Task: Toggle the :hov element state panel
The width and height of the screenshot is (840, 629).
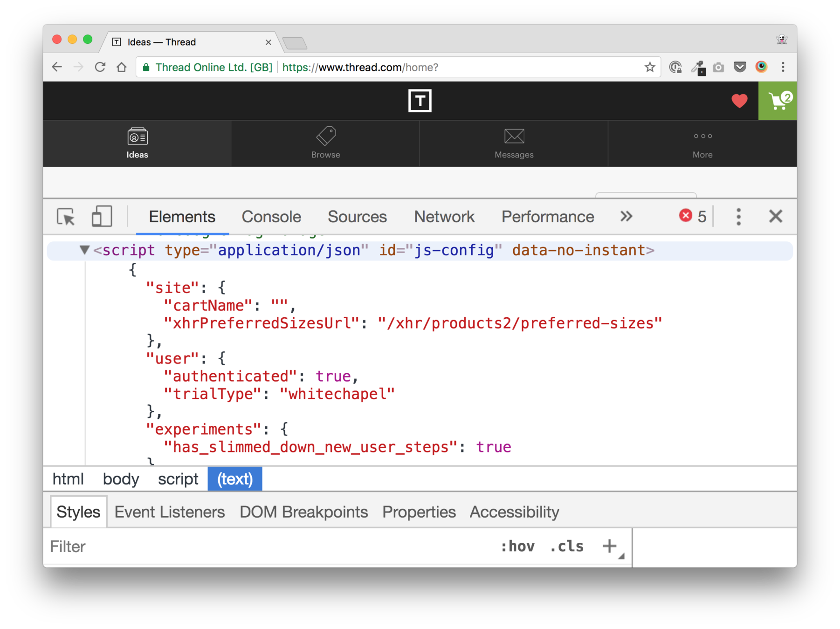Action: (x=517, y=547)
